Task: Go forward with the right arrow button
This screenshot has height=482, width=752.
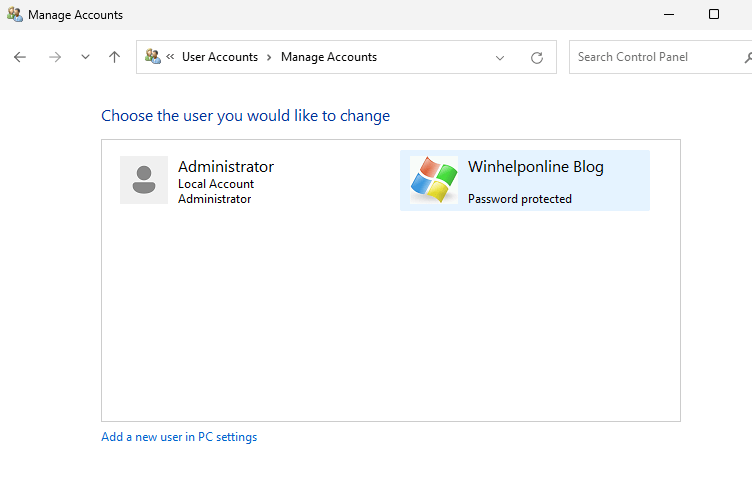Action: click(55, 57)
